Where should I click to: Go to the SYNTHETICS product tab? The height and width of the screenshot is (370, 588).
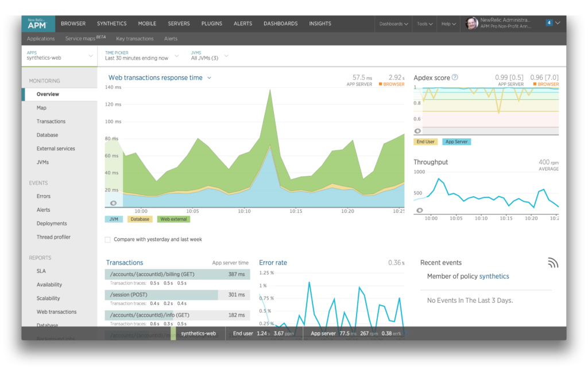(x=112, y=24)
